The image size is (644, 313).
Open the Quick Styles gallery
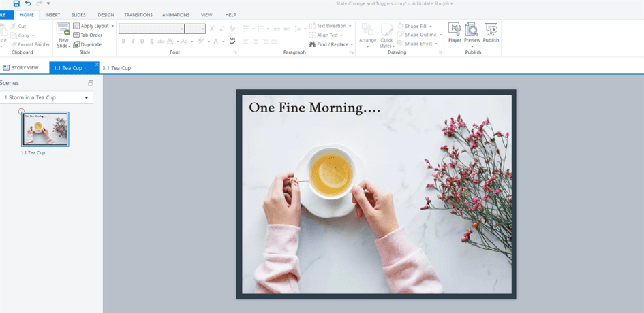pos(387,35)
